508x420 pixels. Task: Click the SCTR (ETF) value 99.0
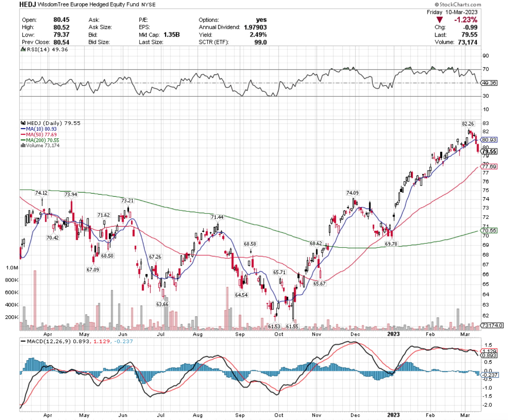(261, 42)
